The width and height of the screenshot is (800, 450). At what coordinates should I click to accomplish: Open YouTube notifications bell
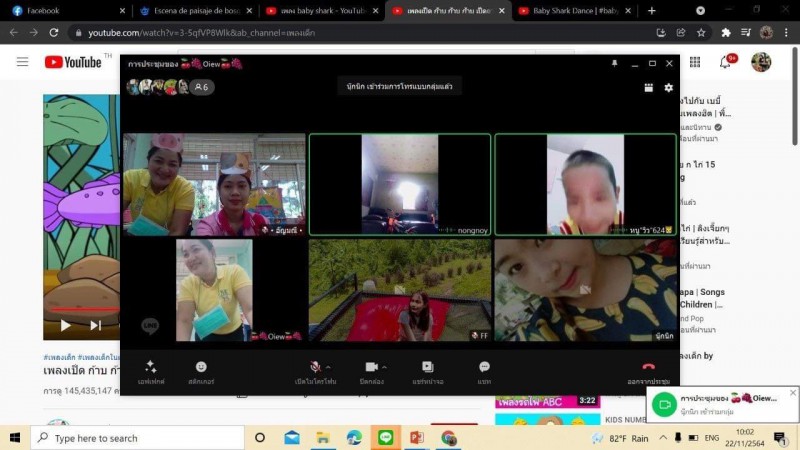[x=725, y=62]
